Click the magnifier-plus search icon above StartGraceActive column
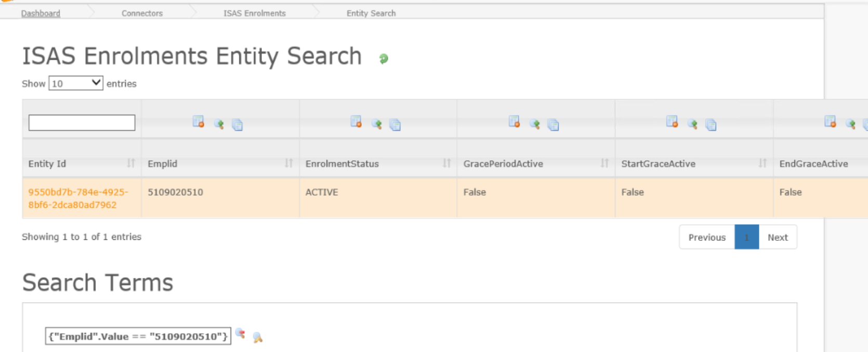 click(693, 124)
